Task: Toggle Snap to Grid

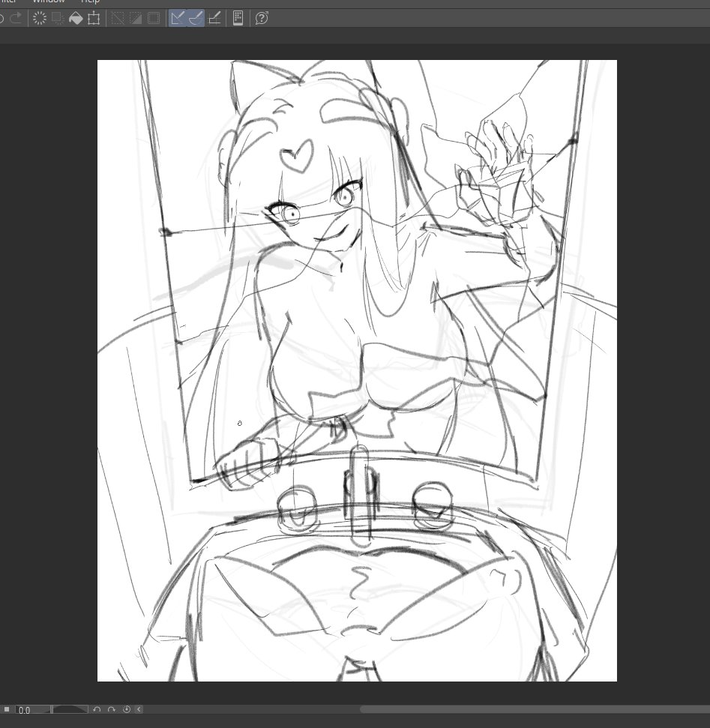Action: (x=214, y=18)
